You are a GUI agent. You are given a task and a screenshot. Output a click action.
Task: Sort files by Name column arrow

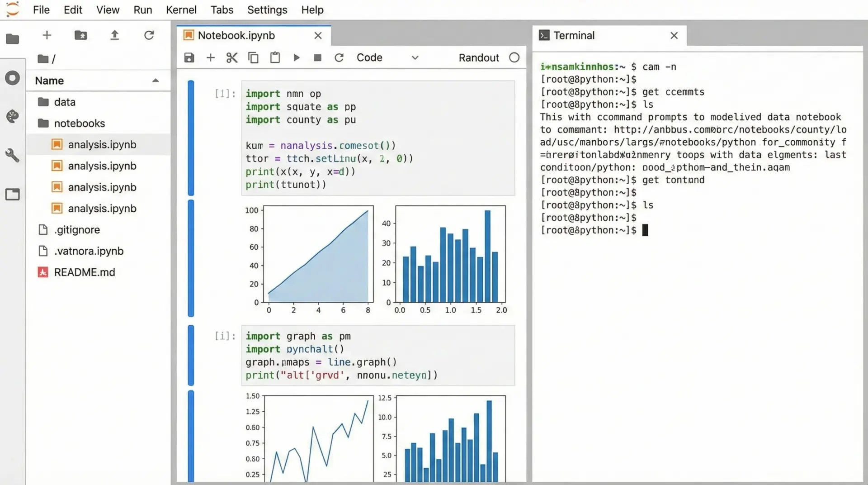(x=156, y=81)
